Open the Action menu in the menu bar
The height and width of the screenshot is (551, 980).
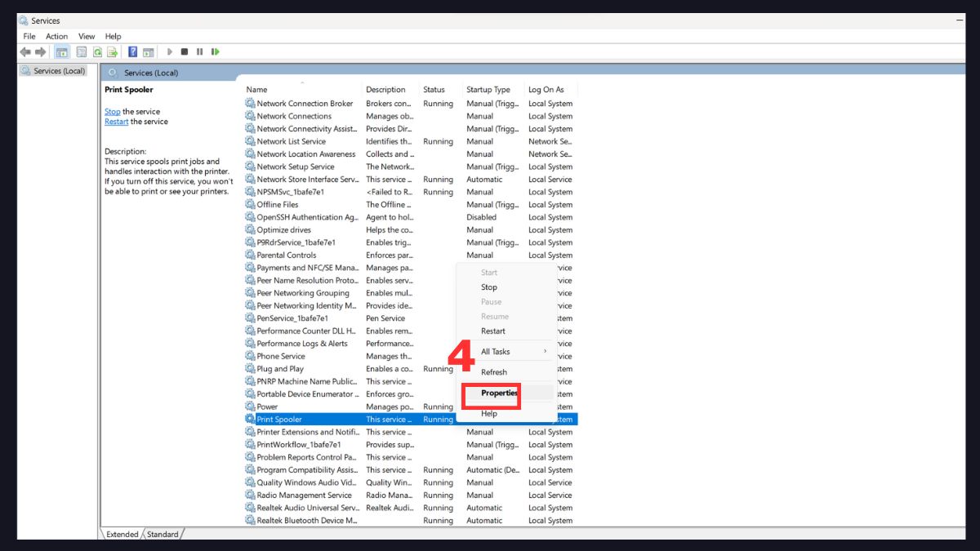pos(56,36)
